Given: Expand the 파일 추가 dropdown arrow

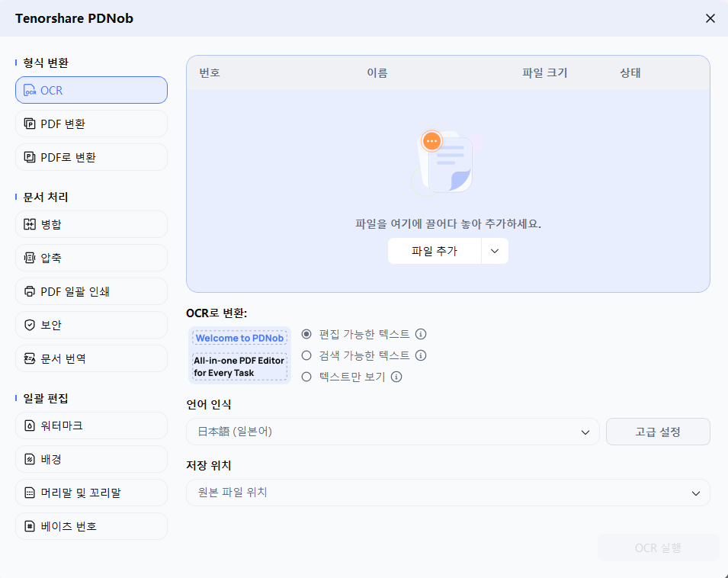Looking at the screenshot, I should [x=495, y=251].
